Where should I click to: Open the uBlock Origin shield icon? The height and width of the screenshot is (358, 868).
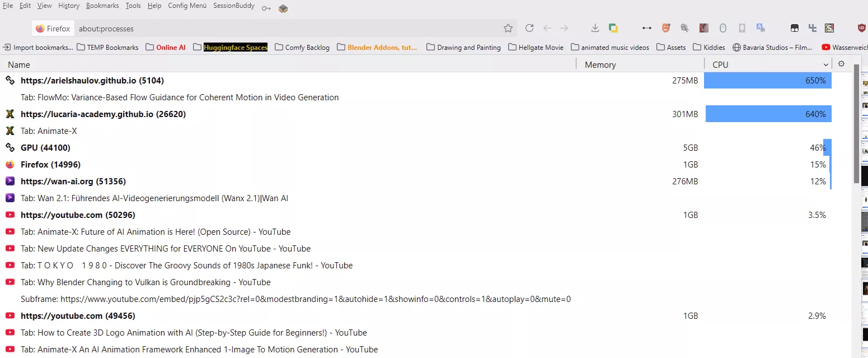coord(862,28)
